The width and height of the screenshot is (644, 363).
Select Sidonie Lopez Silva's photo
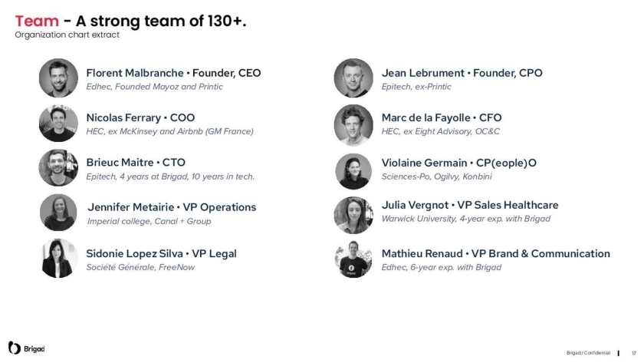(x=58, y=259)
